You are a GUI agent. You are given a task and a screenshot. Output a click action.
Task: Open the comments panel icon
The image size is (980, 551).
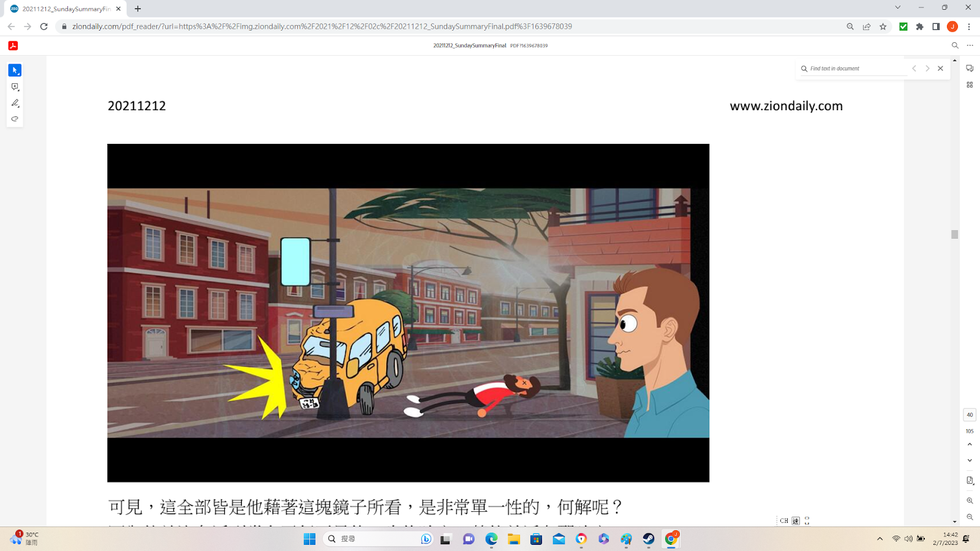click(x=970, y=69)
